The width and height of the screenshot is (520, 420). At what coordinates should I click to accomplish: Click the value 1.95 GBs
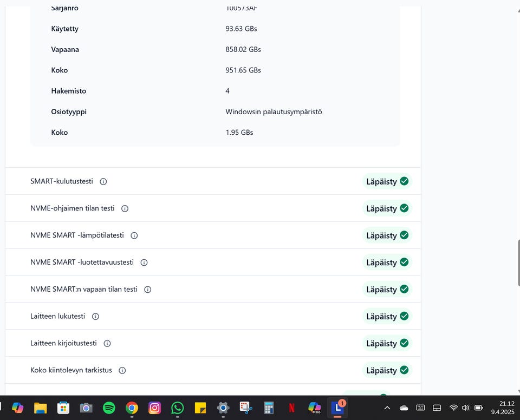click(239, 133)
